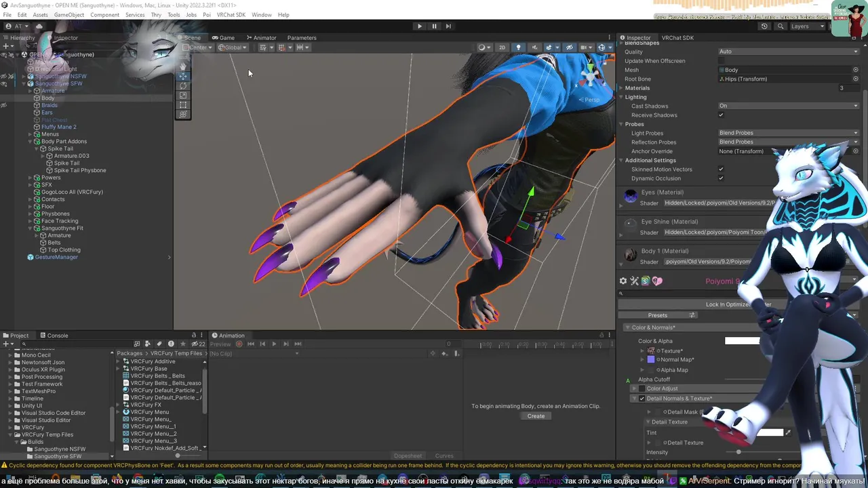Click the animation record button
868x488 pixels.
point(239,344)
